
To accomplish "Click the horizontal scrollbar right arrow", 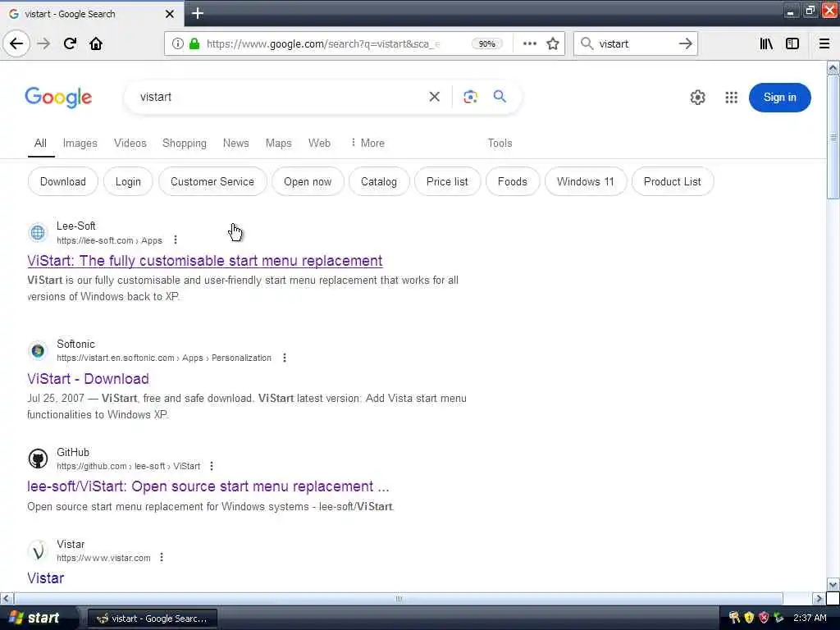I will [x=818, y=598].
